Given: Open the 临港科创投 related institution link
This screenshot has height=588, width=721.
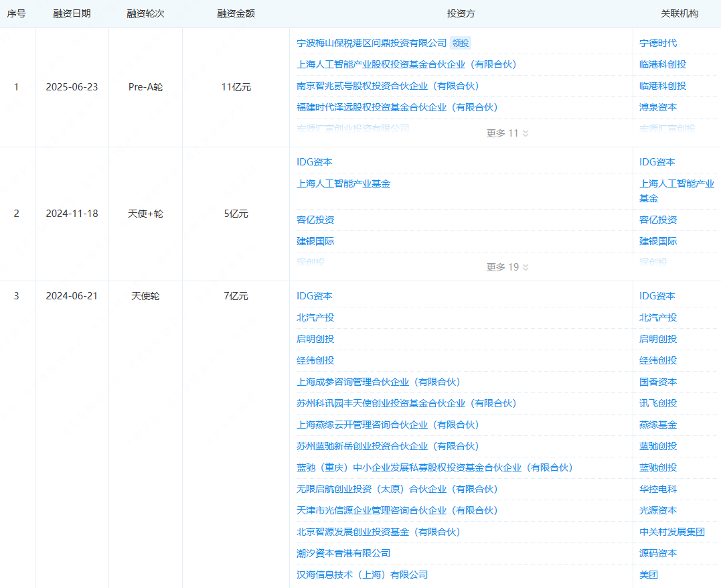Looking at the screenshot, I should [x=663, y=64].
